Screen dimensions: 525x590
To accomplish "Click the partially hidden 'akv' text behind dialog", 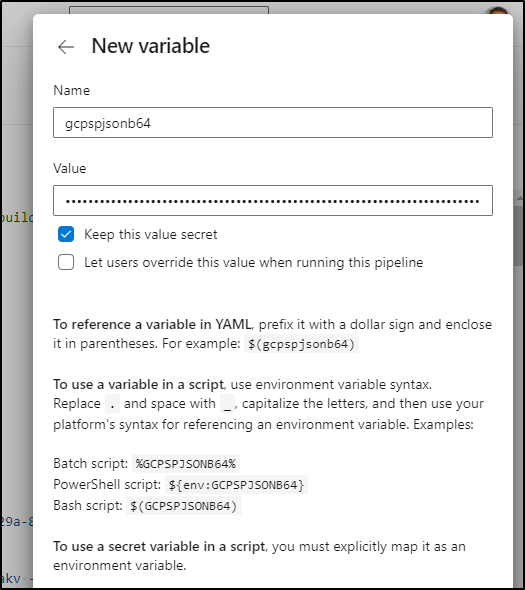I will point(11,578).
